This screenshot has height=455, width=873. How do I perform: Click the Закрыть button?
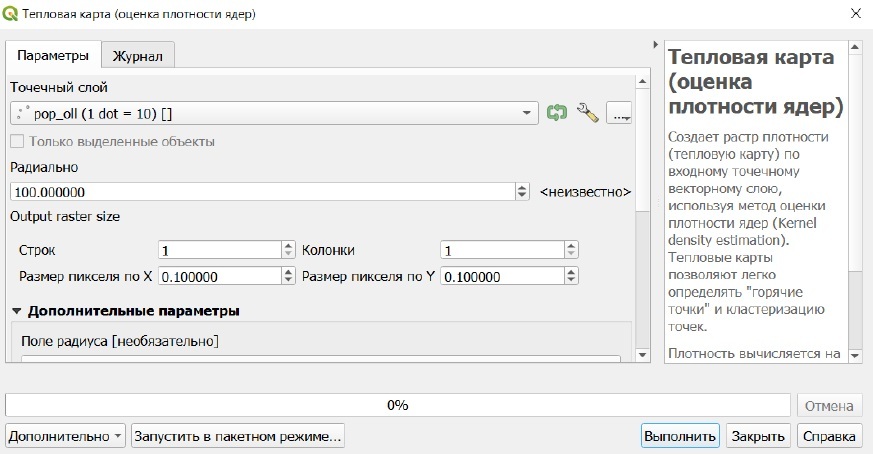coord(759,436)
